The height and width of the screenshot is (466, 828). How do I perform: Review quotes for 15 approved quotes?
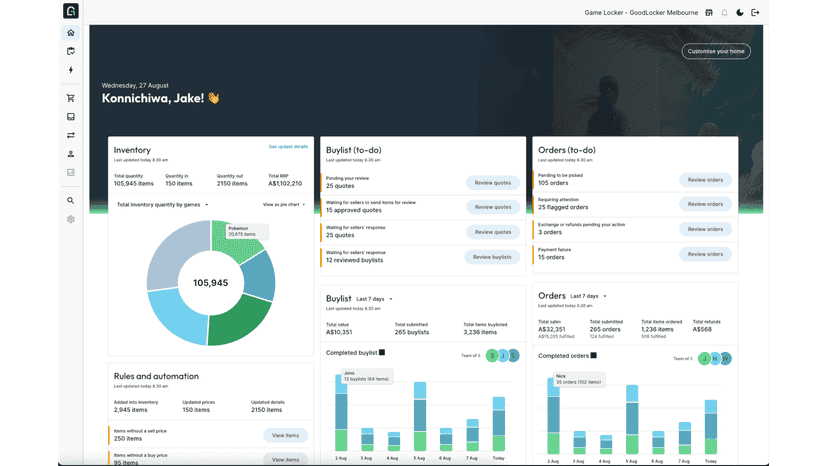click(493, 207)
